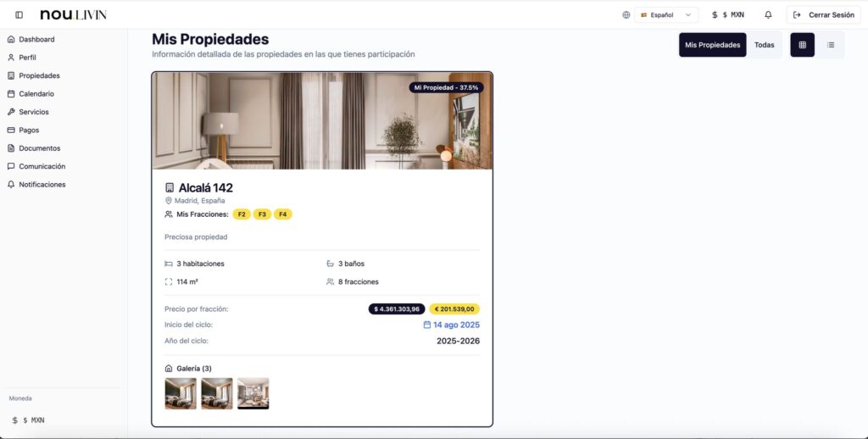Switch to list view layout
868x439 pixels.
coord(831,45)
